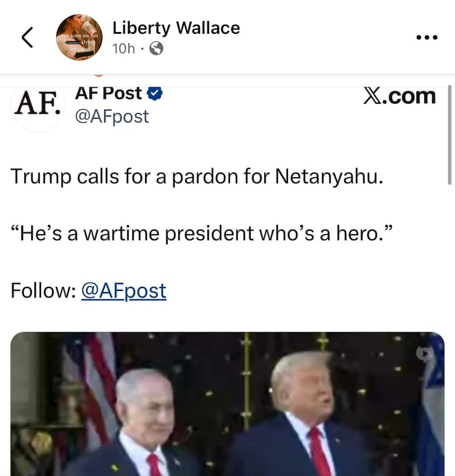Open the three-dots post options menu
This screenshot has height=476, width=455.
pos(427,37)
